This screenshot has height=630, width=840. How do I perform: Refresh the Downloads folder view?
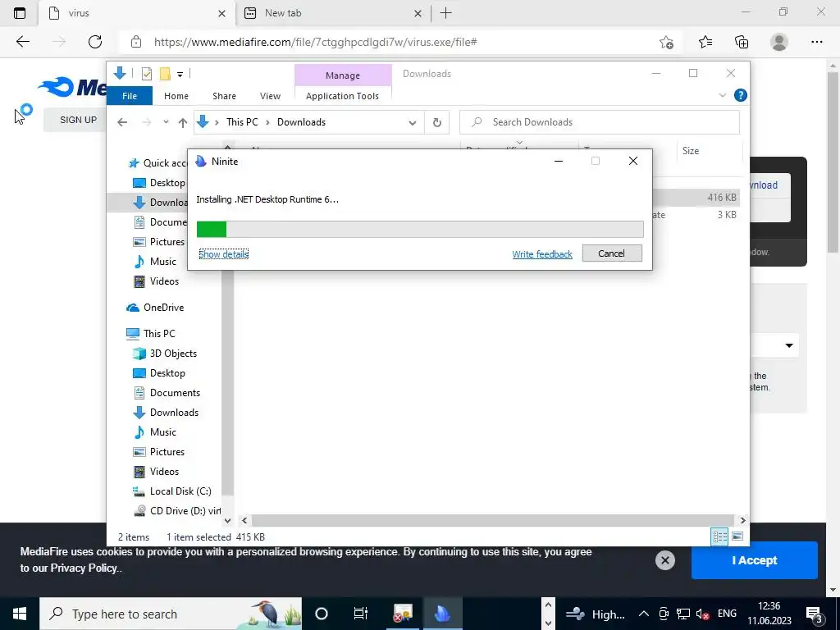click(437, 123)
